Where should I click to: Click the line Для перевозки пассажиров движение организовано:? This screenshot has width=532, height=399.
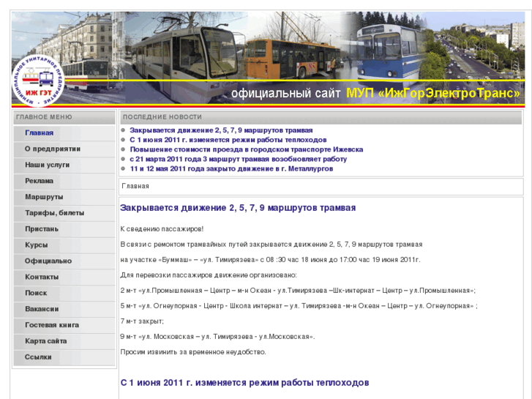[x=209, y=275]
